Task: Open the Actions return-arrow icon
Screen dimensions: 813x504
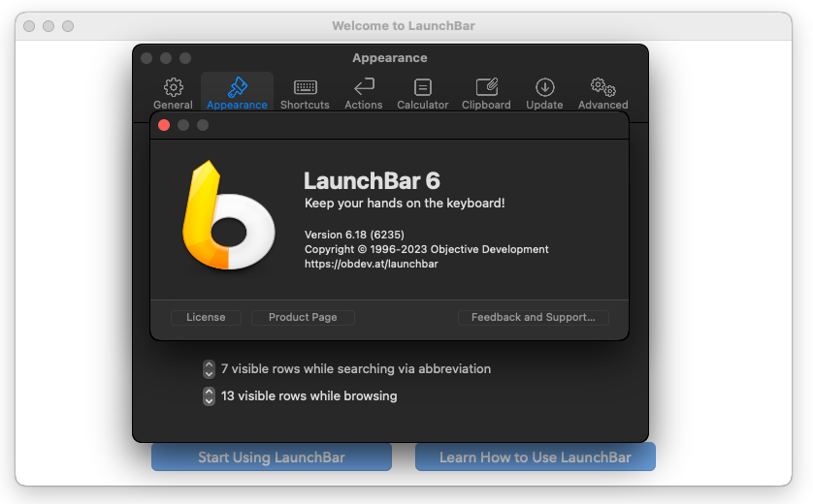Action: (364, 88)
